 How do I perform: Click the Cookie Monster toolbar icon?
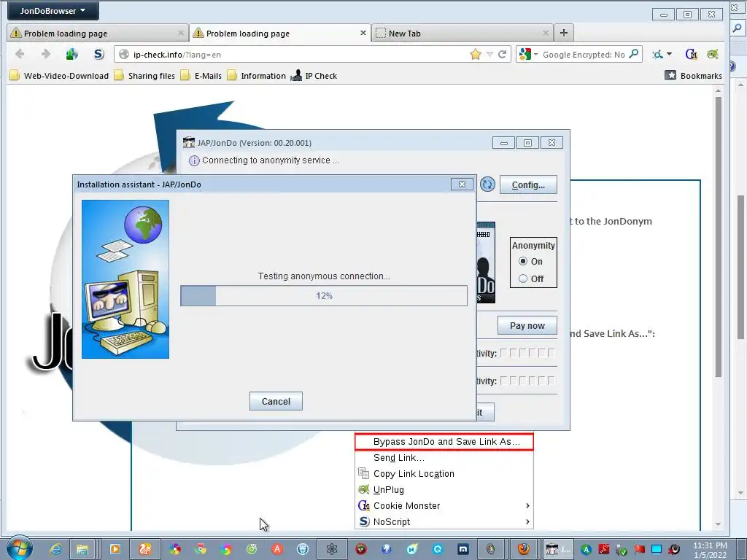(691, 54)
